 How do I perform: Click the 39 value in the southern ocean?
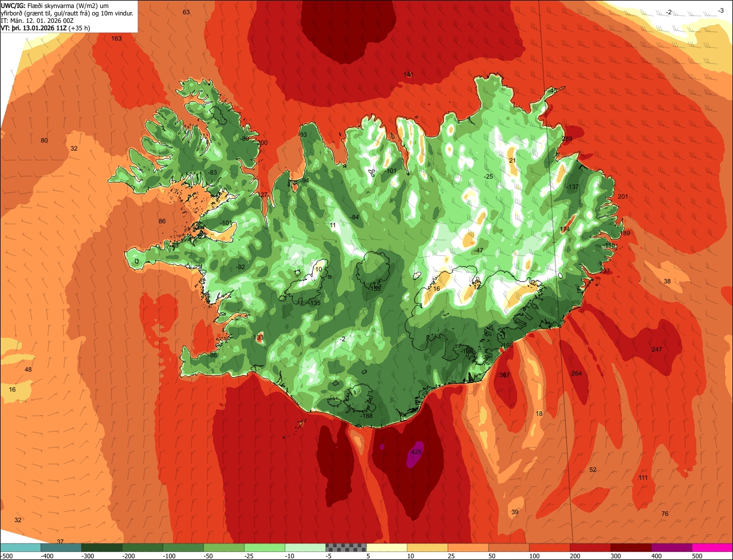coord(515,512)
